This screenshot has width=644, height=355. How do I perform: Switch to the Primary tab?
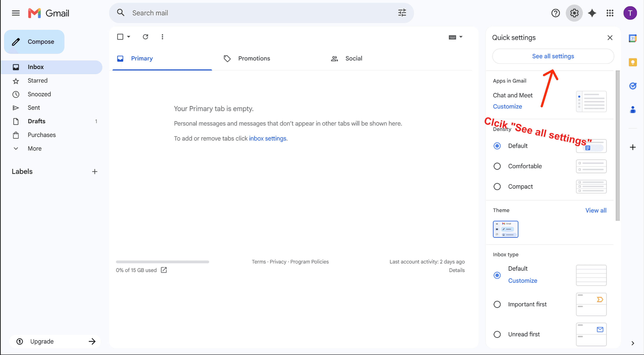coord(162,58)
